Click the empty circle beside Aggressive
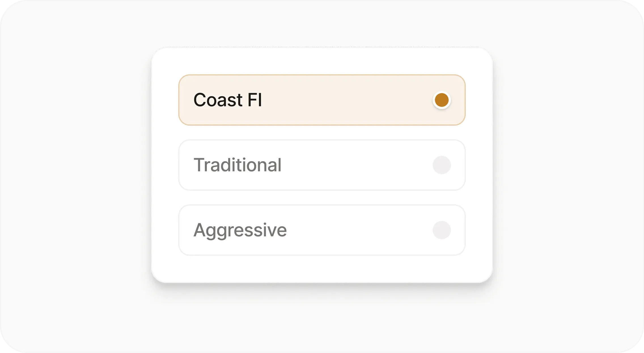The image size is (644, 353). pyautogui.click(x=442, y=230)
